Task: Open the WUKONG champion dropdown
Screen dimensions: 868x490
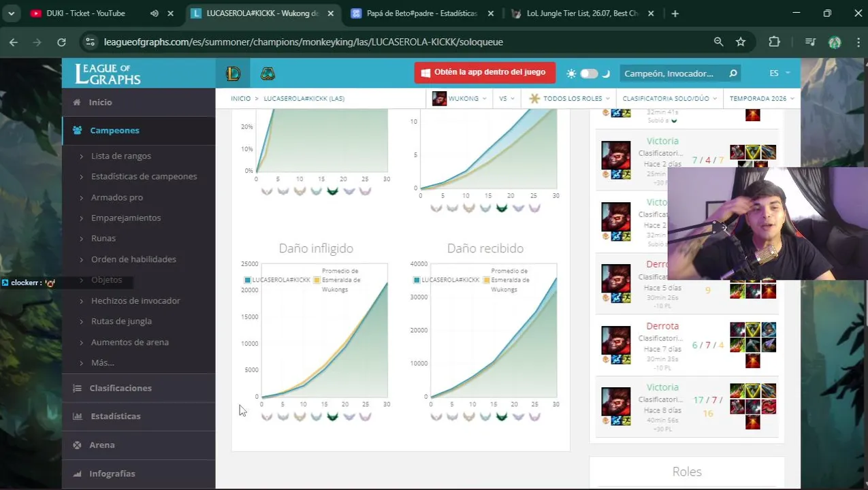Action: [460, 98]
